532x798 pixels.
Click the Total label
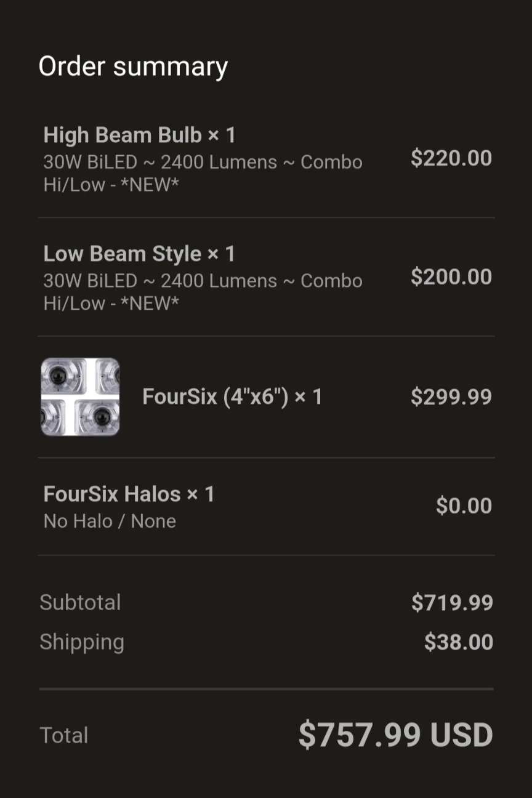64,735
